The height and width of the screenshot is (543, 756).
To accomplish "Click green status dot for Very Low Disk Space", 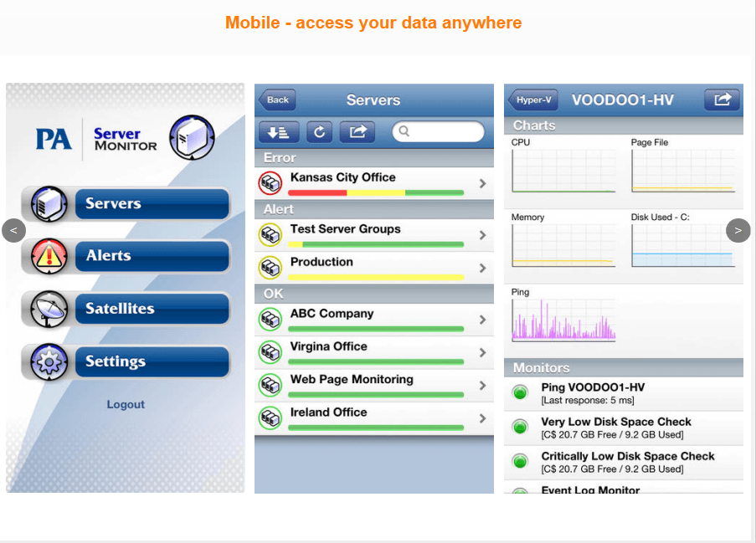I will (520, 427).
